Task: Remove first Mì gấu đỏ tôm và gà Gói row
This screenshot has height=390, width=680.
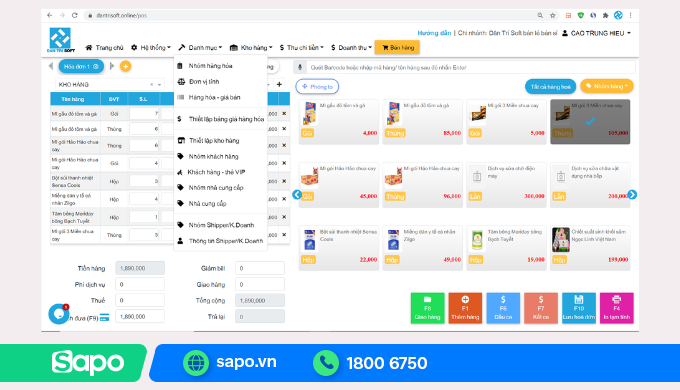Action: click(x=284, y=114)
